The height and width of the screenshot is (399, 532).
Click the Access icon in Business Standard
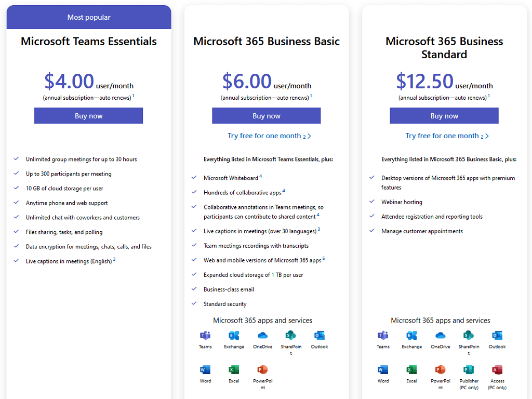click(x=497, y=369)
